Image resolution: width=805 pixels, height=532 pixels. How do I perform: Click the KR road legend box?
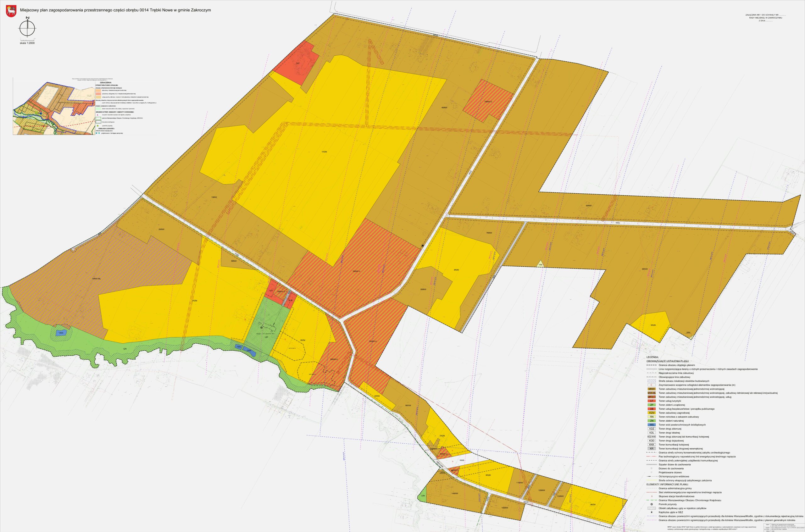point(651,449)
